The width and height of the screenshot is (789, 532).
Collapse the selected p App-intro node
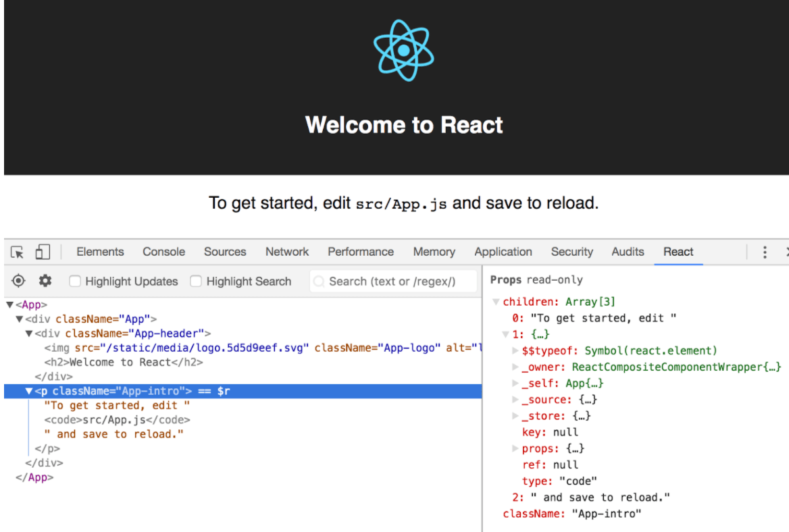tap(28, 391)
